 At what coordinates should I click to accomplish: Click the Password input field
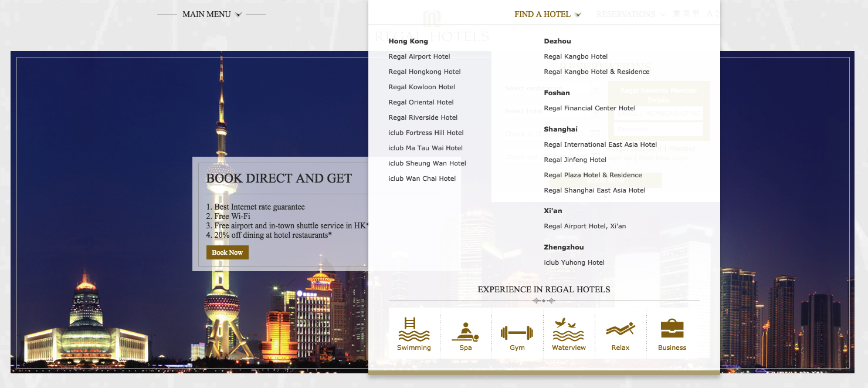point(659,129)
